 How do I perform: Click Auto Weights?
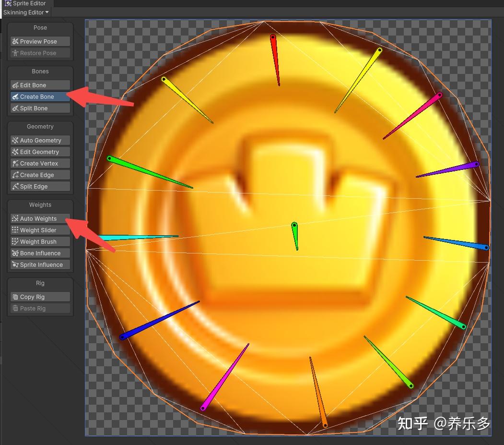(x=40, y=218)
